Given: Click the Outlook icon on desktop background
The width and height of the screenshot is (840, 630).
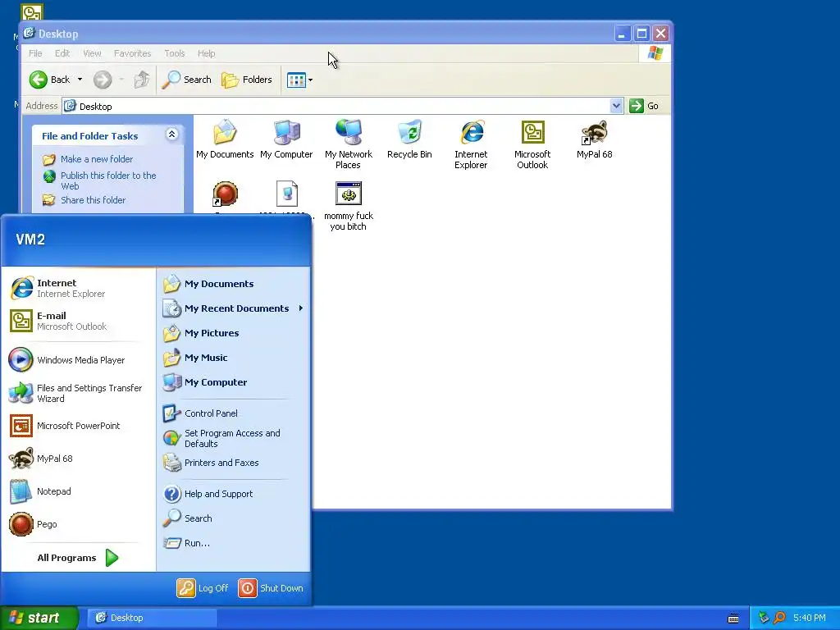Looking at the screenshot, I should 32,11.
